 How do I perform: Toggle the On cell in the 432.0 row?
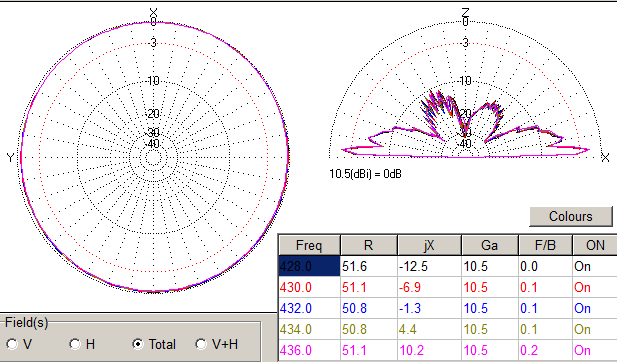tap(595, 308)
